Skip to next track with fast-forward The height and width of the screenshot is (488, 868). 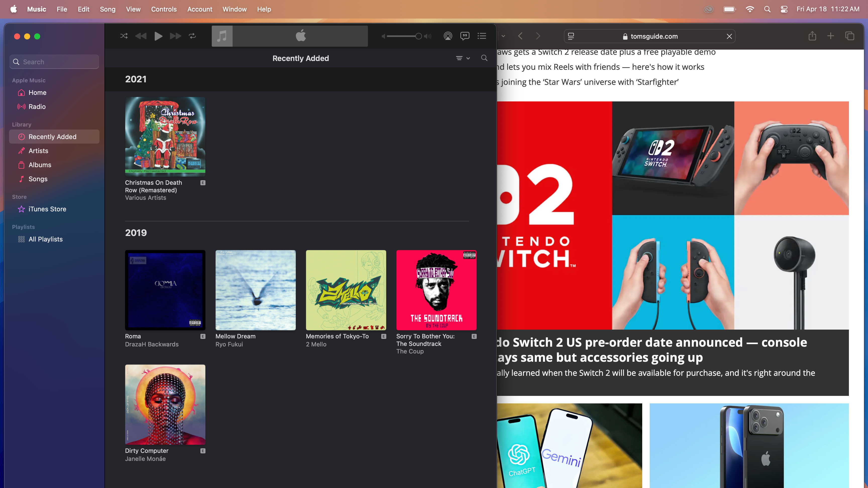(175, 36)
